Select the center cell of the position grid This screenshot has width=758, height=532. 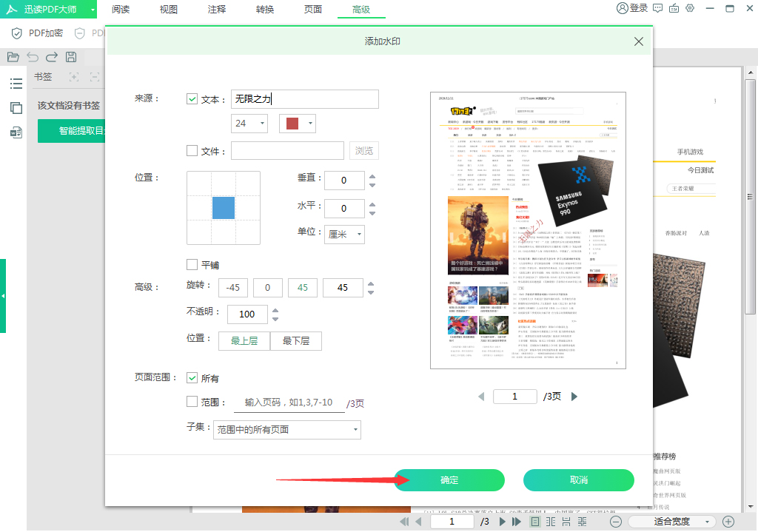pyautogui.click(x=223, y=208)
